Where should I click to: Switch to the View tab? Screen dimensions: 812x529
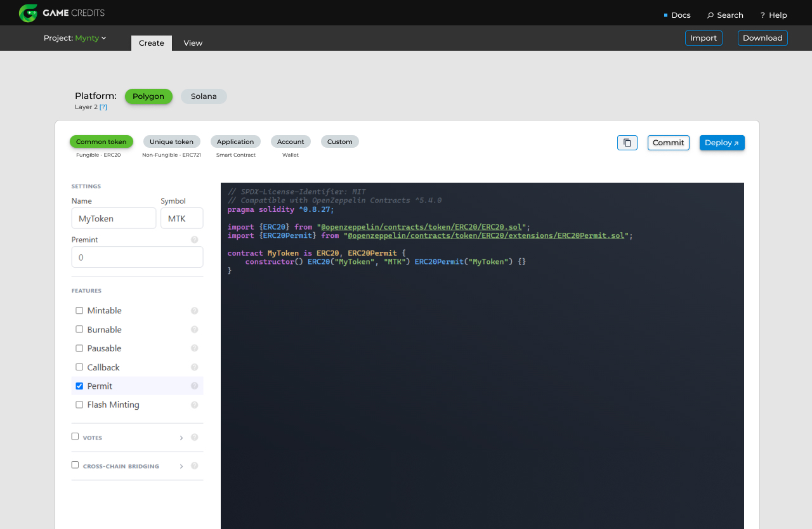point(193,43)
